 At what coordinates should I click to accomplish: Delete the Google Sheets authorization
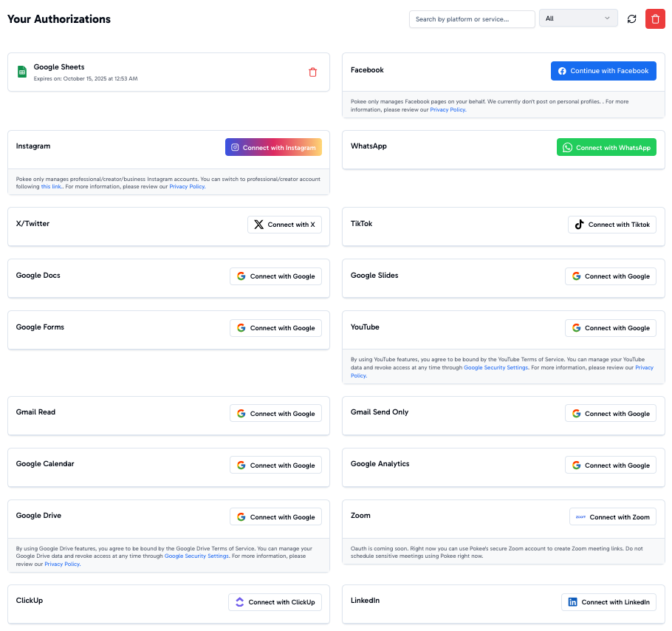point(312,72)
